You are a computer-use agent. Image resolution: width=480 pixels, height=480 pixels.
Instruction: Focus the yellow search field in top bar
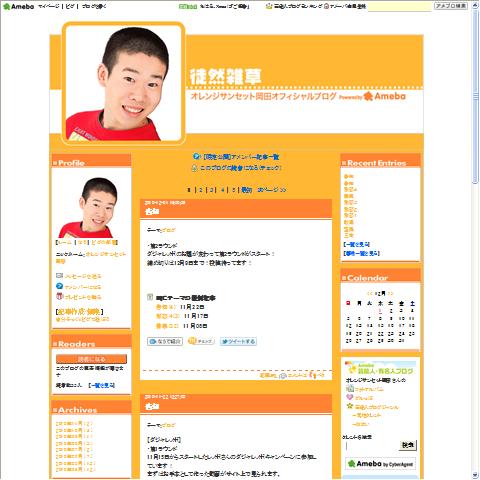399,6
